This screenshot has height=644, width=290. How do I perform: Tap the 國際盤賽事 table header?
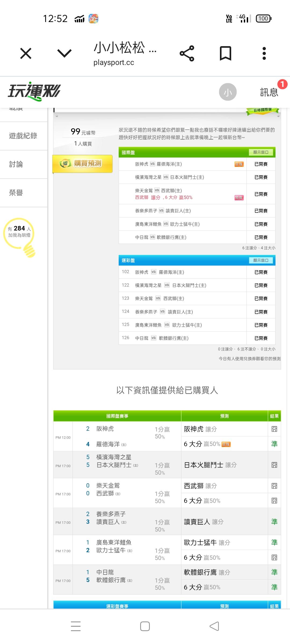point(117,416)
